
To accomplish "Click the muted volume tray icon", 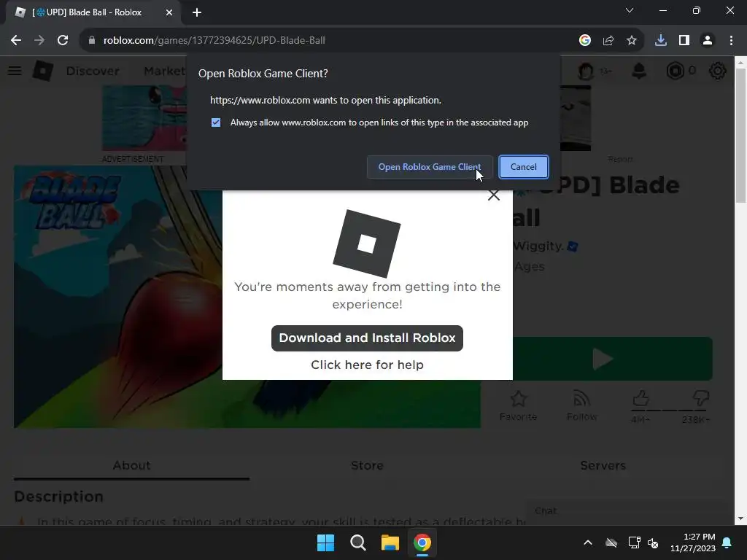I will 653,542.
